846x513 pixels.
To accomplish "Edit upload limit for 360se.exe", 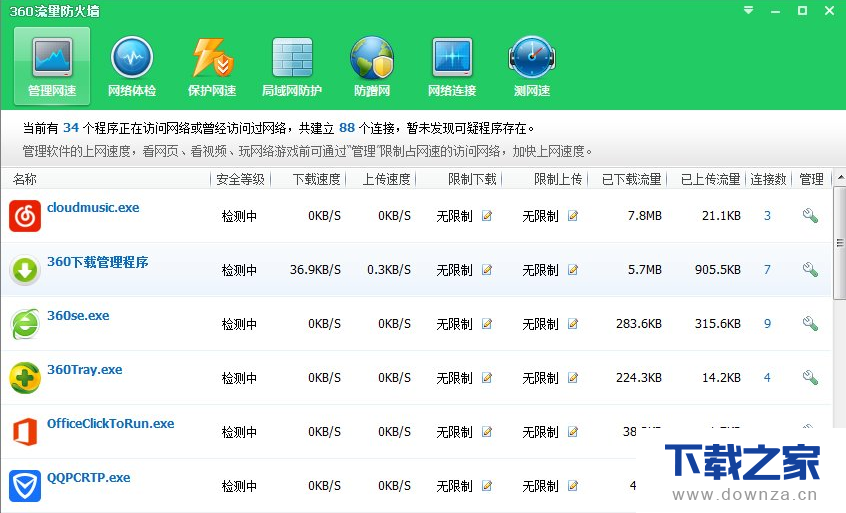I will pyautogui.click(x=573, y=324).
